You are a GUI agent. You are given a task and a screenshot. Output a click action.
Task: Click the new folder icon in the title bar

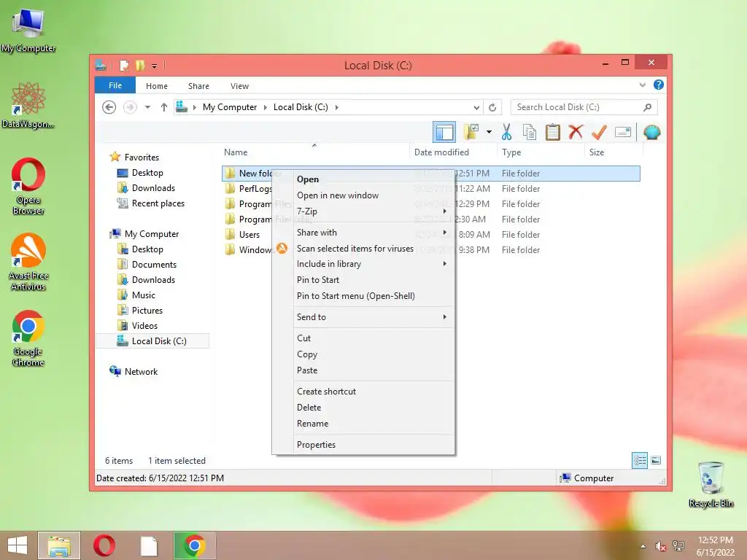click(139, 65)
